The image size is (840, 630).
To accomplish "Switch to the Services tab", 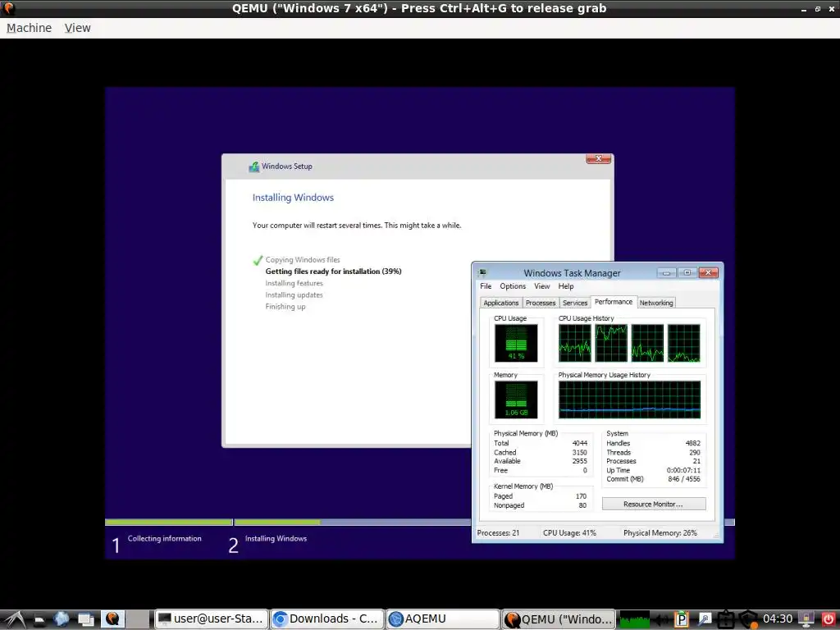I will pos(575,303).
